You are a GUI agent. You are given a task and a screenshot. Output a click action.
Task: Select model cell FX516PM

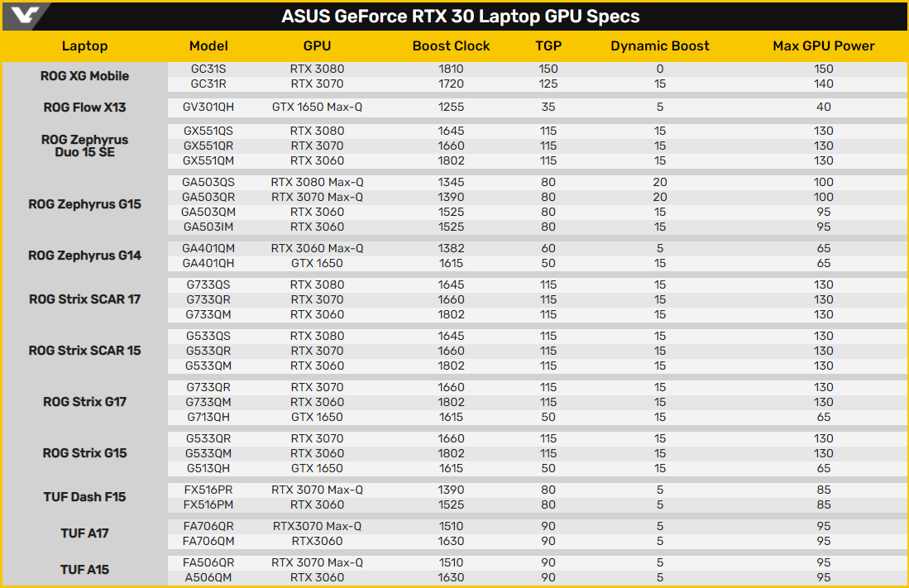(x=208, y=504)
